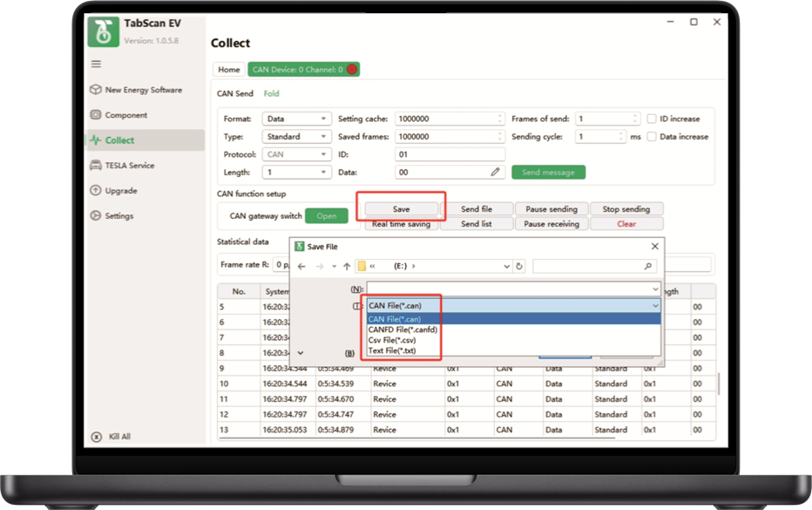Screen dimensions: 812x510
Task: Click the ID input field
Action: (450, 154)
